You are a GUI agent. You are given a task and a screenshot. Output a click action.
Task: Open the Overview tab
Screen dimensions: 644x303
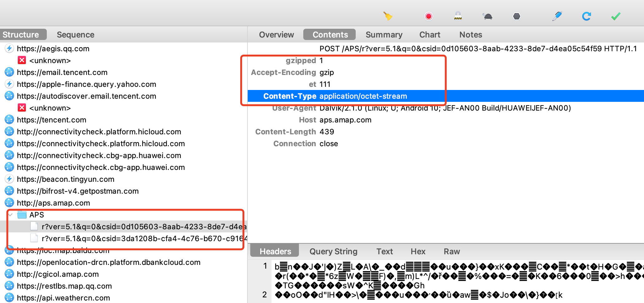tap(276, 34)
